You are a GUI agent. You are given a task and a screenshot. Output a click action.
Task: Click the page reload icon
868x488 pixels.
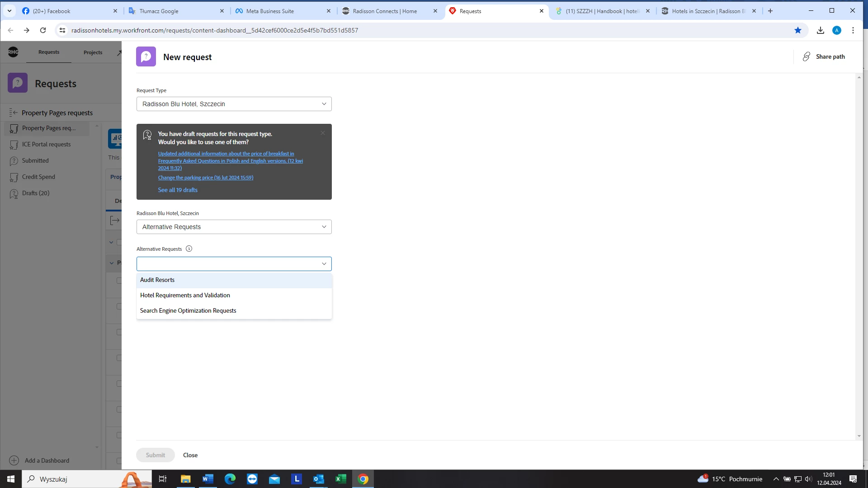point(43,30)
